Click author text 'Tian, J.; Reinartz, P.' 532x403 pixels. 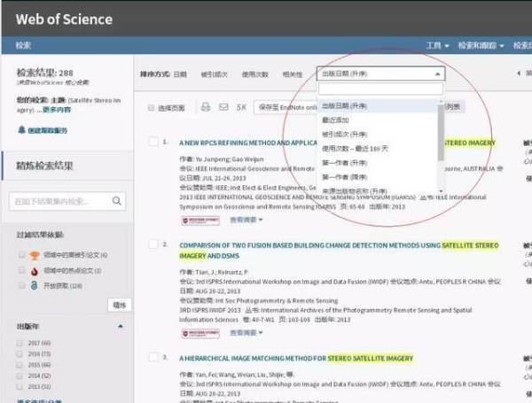pos(222,272)
